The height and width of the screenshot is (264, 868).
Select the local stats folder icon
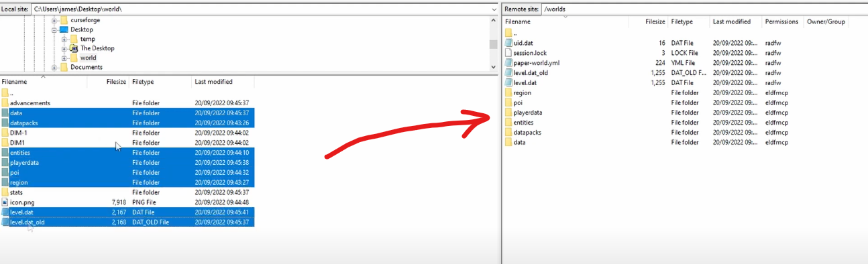click(5, 192)
